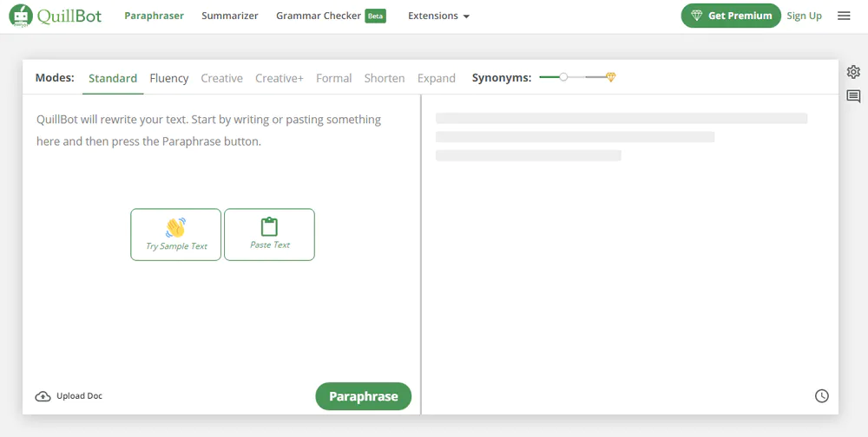Open history clock icon
The width and height of the screenshot is (868, 437).
pyautogui.click(x=821, y=396)
